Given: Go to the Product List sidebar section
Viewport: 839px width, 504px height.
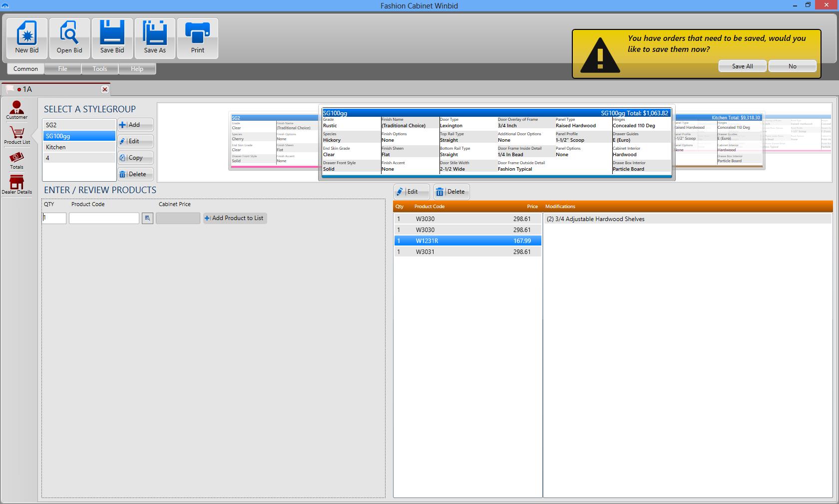Looking at the screenshot, I should pos(17,135).
